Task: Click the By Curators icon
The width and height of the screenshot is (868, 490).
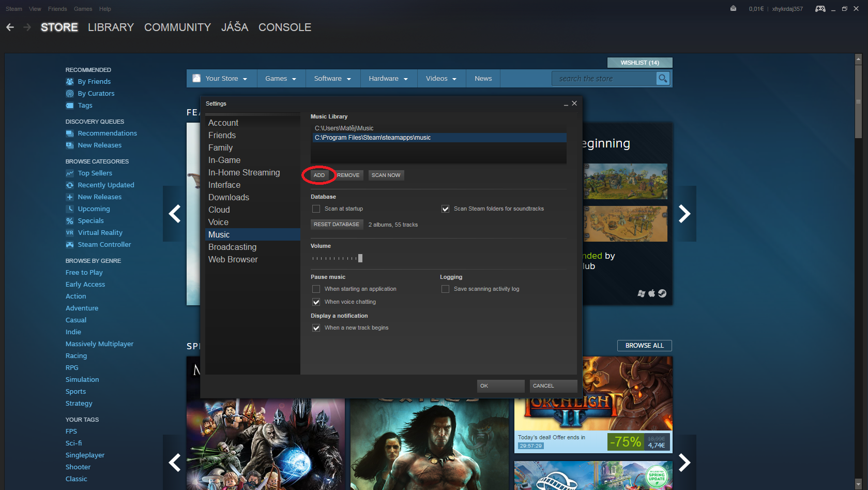Action: (70, 94)
